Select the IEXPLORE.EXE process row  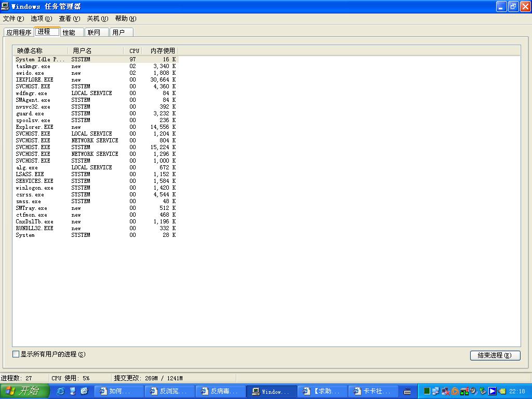96,79
